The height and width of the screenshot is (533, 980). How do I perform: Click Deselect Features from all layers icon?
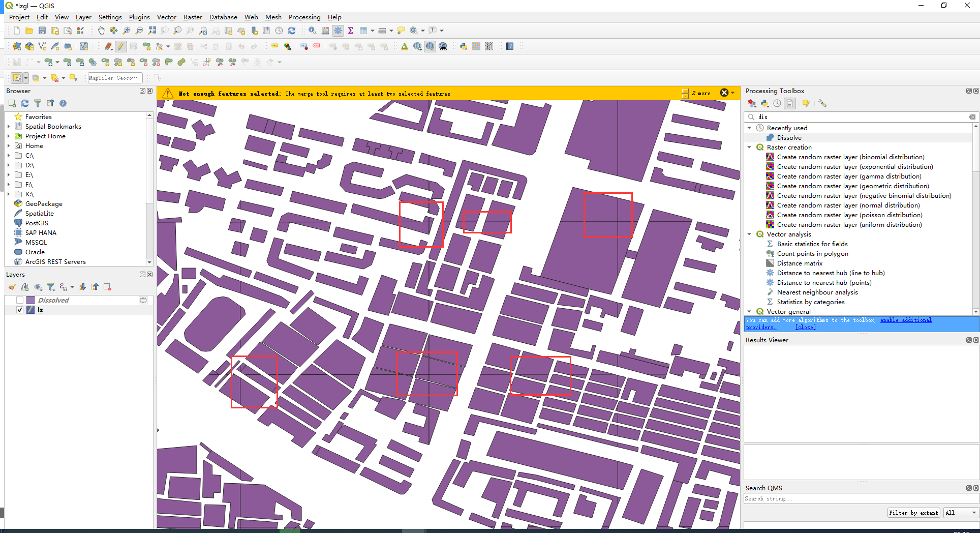click(x=54, y=78)
